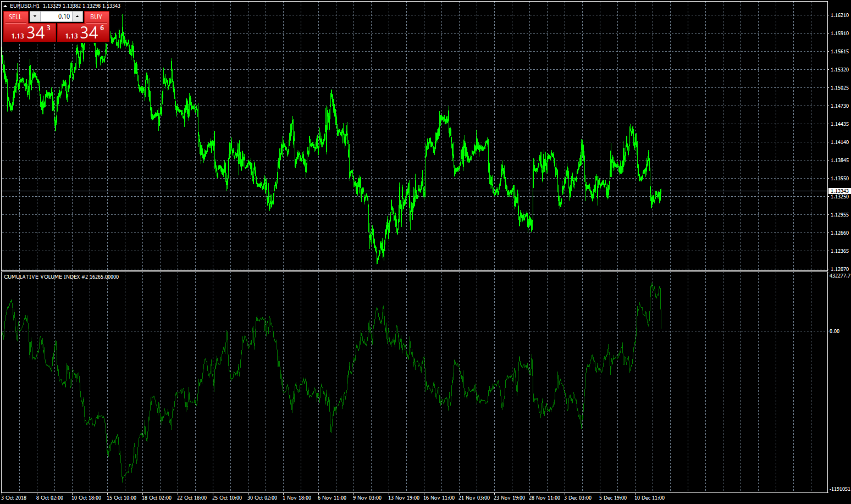Click the 10 Dec 11:00 time label
Viewport: 851px width, 504px height.
[649, 498]
